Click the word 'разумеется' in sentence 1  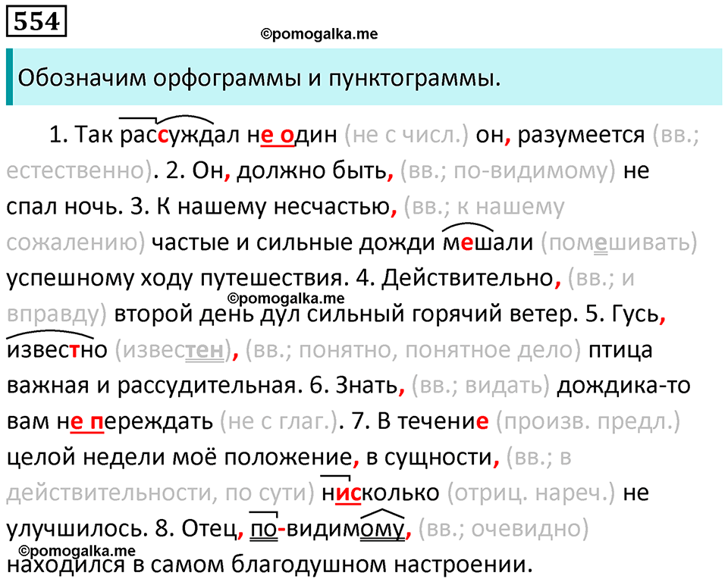[581, 135]
